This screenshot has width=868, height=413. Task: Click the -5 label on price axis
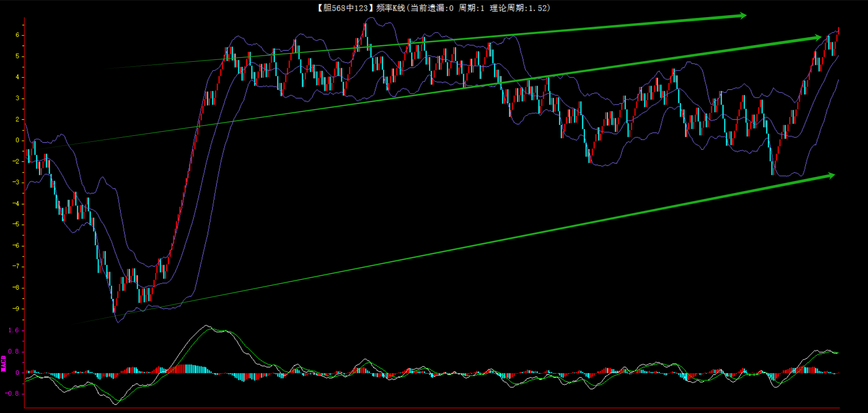16,225
